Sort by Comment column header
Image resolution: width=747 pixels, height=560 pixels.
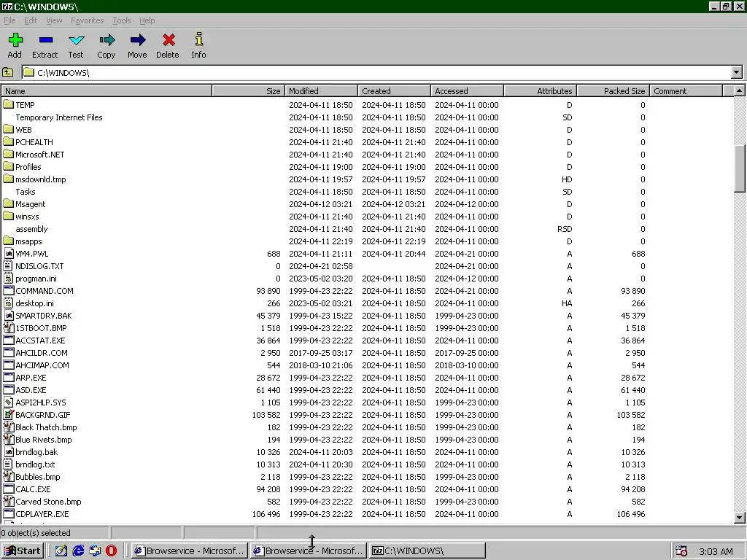(686, 91)
